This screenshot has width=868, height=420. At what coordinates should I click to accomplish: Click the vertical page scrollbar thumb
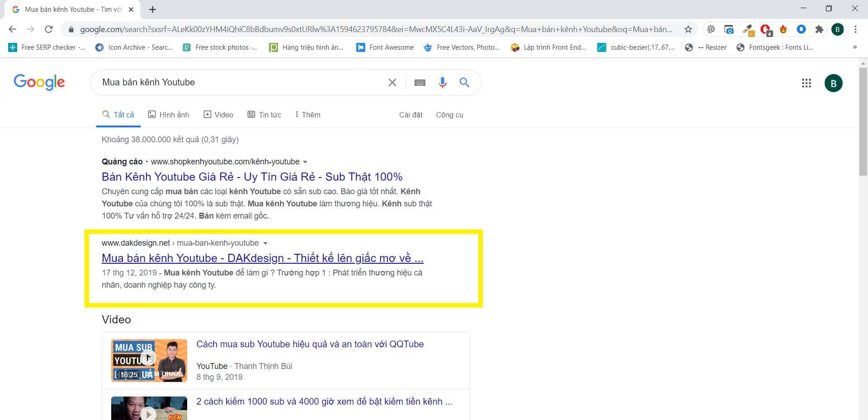click(x=863, y=122)
